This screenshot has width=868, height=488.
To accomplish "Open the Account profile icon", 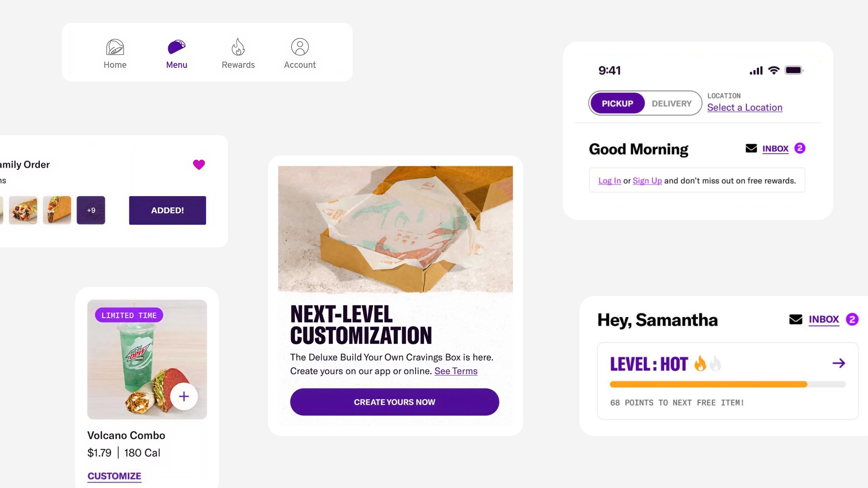I will click(x=300, y=47).
